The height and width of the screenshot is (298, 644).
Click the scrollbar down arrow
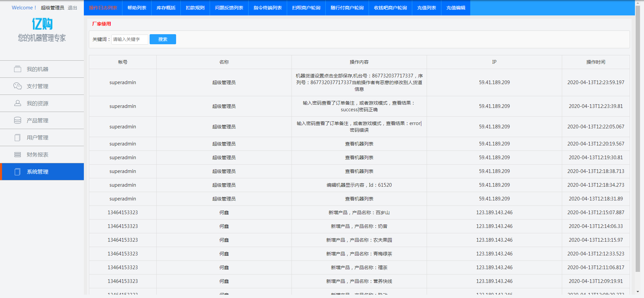[x=638, y=292]
